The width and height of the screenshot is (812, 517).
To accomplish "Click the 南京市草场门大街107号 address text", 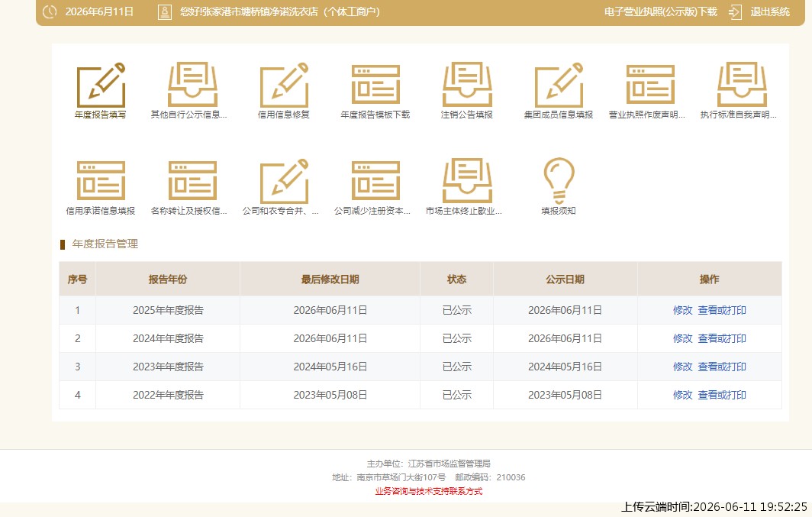I will click(388, 477).
